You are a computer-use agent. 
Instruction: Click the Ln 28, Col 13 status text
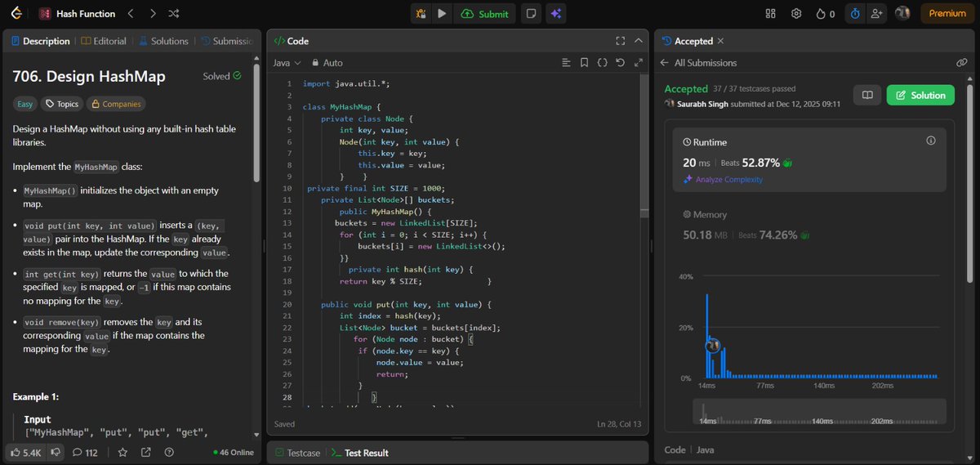pyautogui.click(x=620, y=423)
